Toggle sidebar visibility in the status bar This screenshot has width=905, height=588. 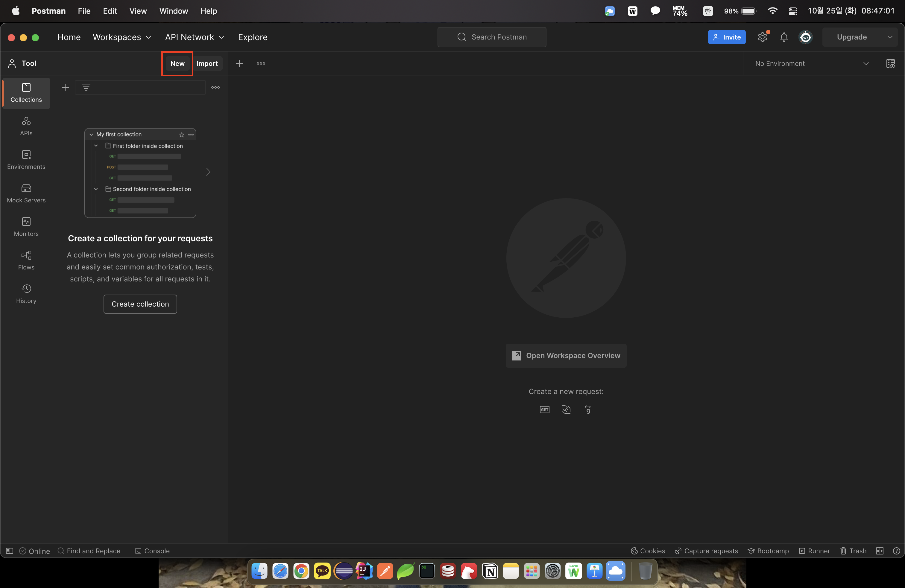click(10, 551)
